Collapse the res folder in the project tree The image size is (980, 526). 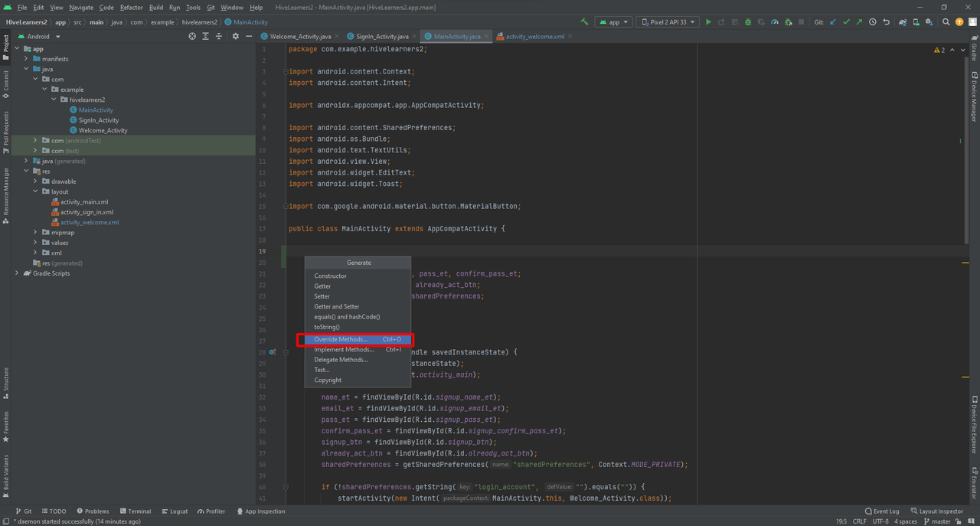click(26, 172)
